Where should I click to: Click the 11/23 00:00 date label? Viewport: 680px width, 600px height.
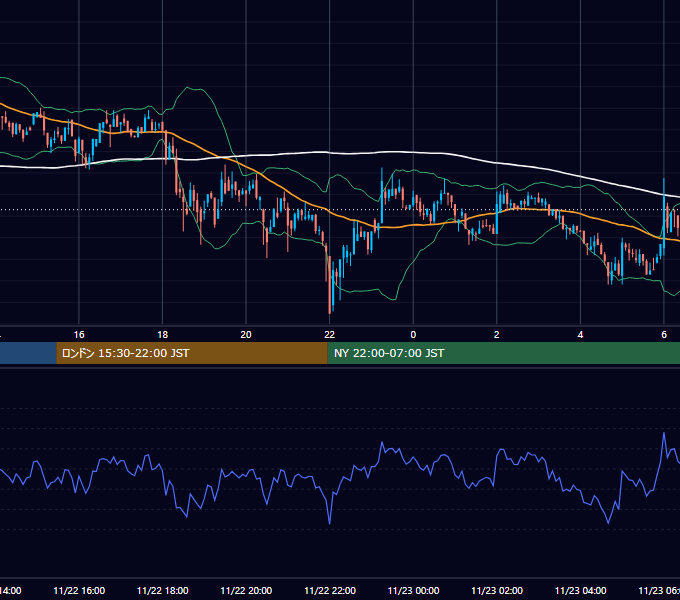(x=413, y=591)
